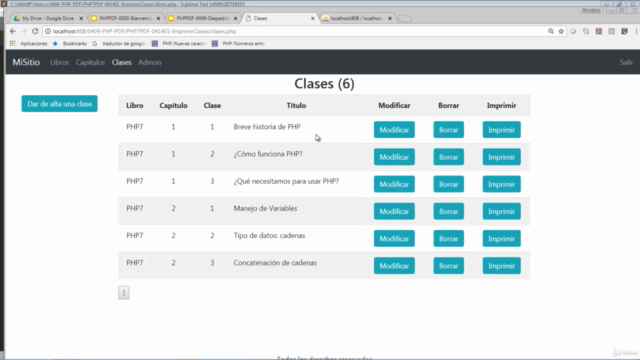The image size is (640, 360).
Task: Click Dar de alta una clase button
Action: coord(60,104)
